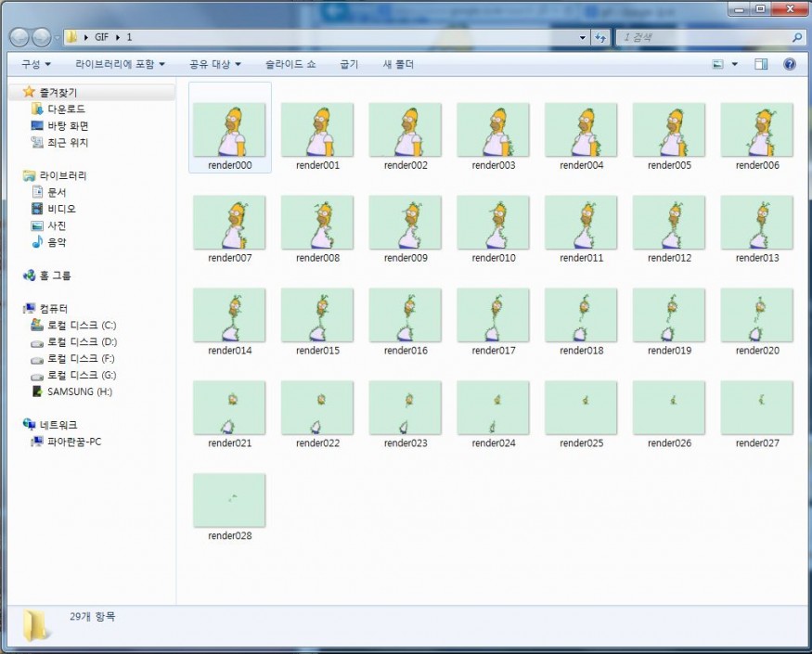Open the 라이브러리에 포함 dropdown
Image resolution: width=812 pixels, height=654 pixels.
point(120,64)
